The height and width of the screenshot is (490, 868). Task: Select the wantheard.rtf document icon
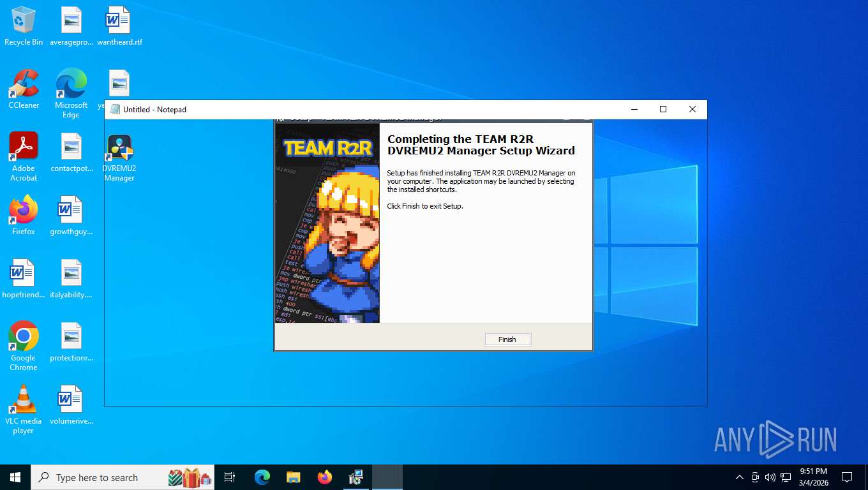click(119, 27)
